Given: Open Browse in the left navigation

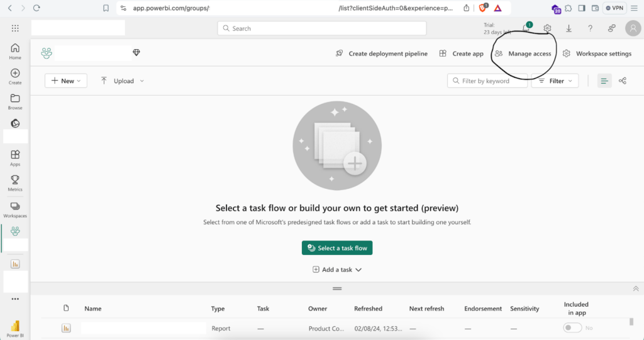Looking at the screenshot, I should pos(15,102).
